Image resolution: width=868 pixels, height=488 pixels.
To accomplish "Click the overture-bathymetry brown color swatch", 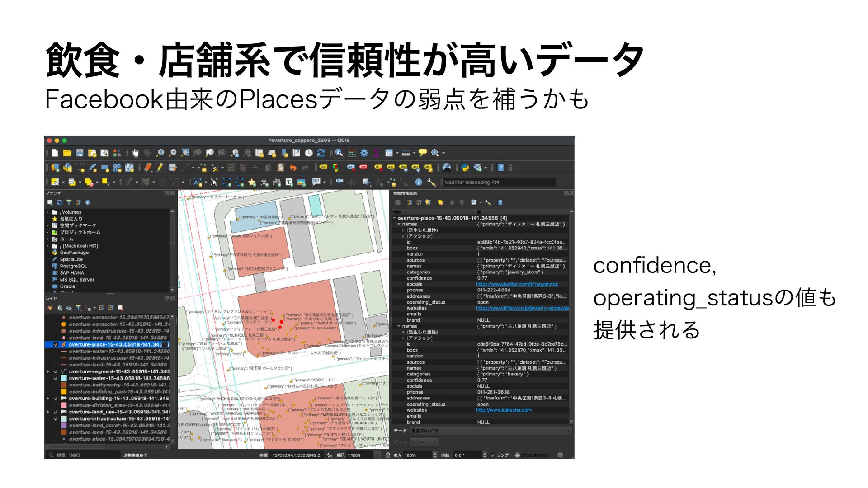I will point(64,385).
